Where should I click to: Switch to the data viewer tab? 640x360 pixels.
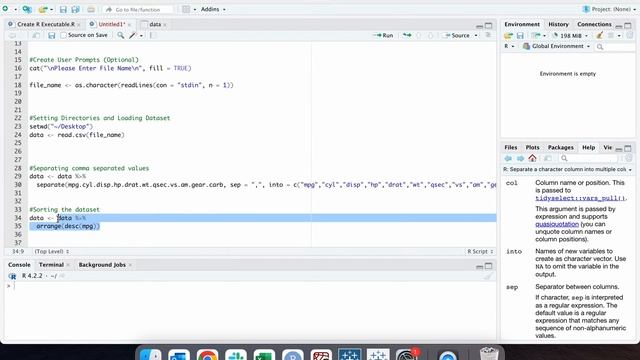pyautogui.click(x=155, y=24)
